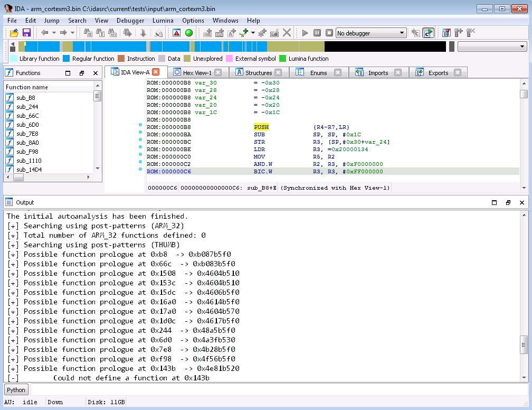Switch to the Hex View-1 tab
This screenshot has width=532, height=410.
click(x=197, y=73)
